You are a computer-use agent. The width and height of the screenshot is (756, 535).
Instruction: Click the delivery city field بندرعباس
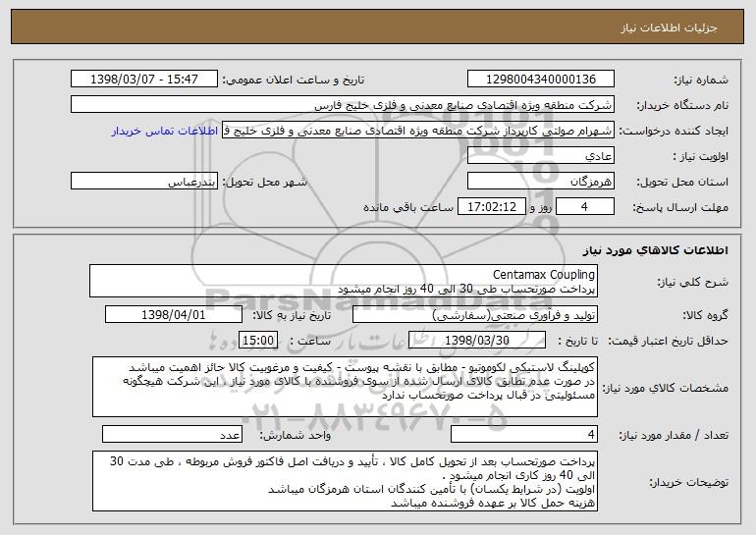144,182
